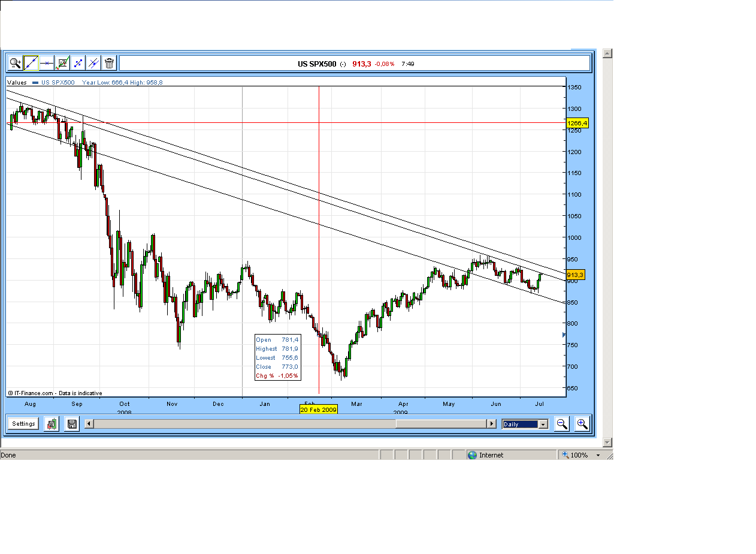Click the Mar label on the time axis

pyautogui.click(x=357, y=404)
